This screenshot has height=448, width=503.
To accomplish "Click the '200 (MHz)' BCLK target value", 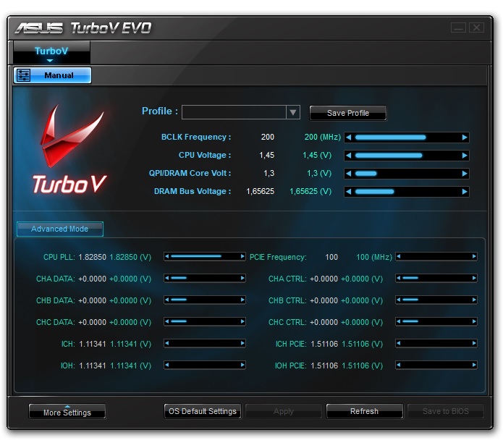I will [x=322, y=138].
